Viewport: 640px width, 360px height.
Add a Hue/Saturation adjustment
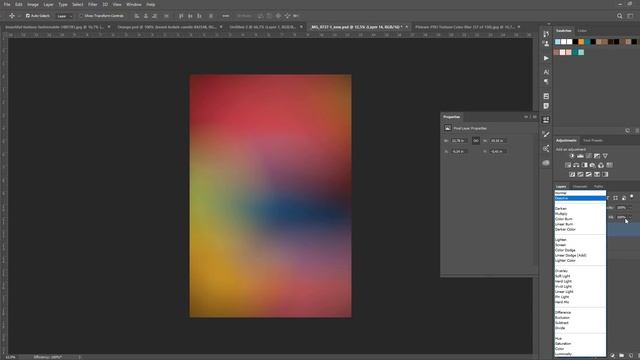pyautogui.click(x=568, y=165)
